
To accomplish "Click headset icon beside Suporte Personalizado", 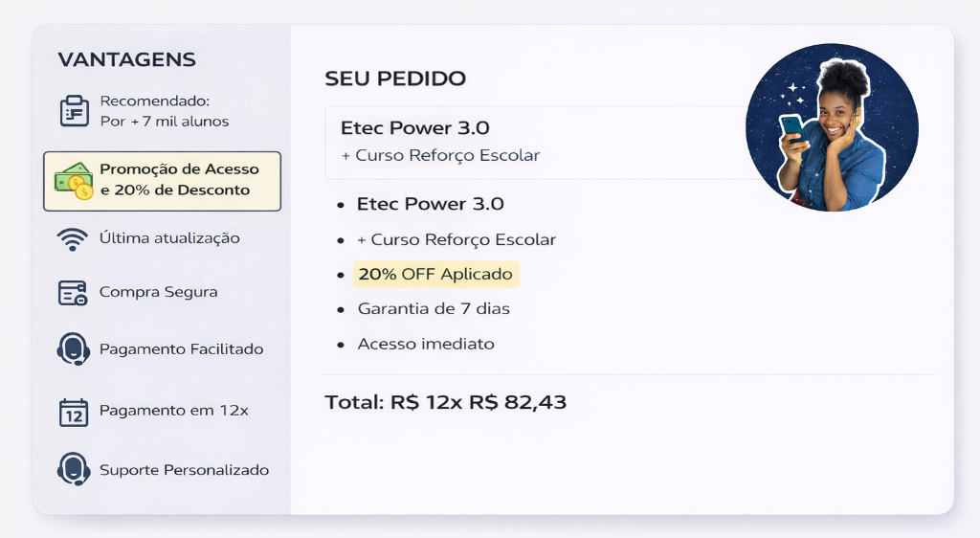I will 74,470.
